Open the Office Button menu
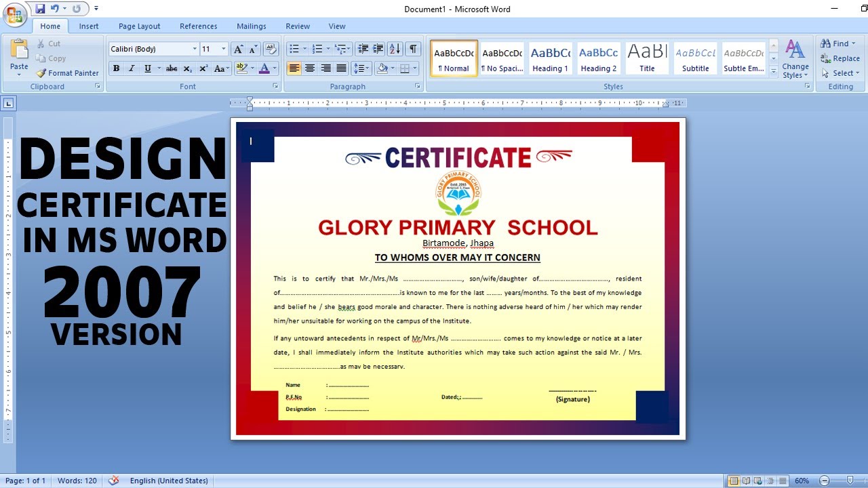The height and width of the screenshot is (488, 868). click(x=14, y=15)
